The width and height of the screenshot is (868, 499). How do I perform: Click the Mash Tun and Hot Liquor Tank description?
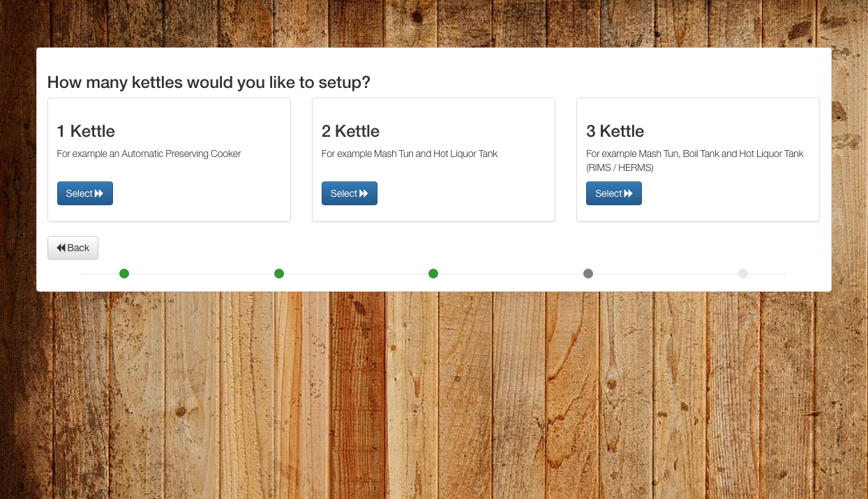click(x=410, y=154)
